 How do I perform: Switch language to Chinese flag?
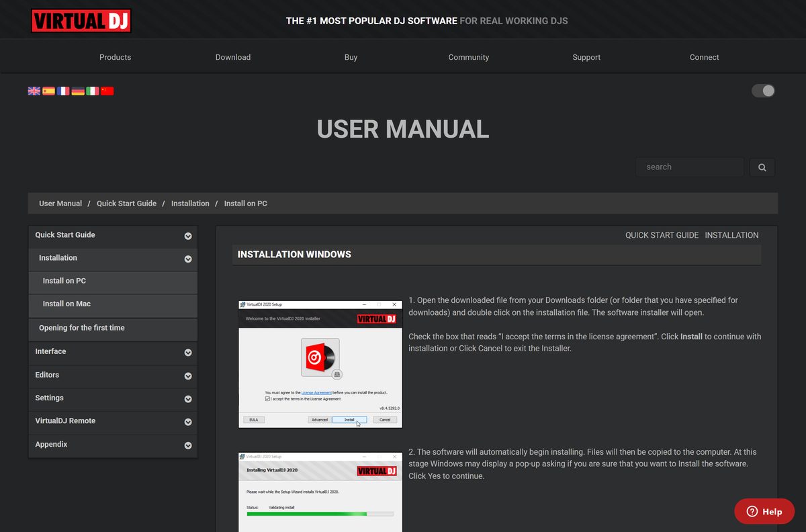click(x=107, y=91)
